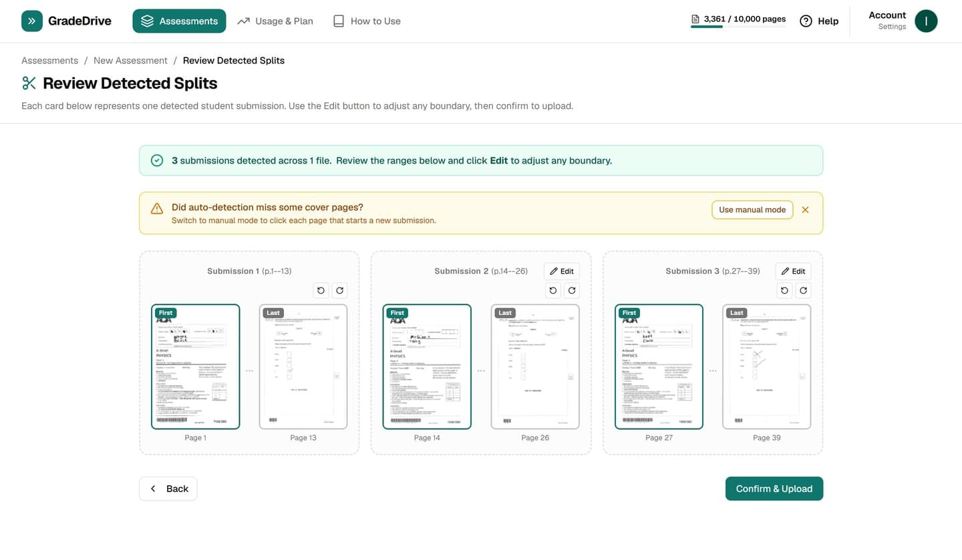
Task: Go Back to previous step
Action: pos(168,489)
